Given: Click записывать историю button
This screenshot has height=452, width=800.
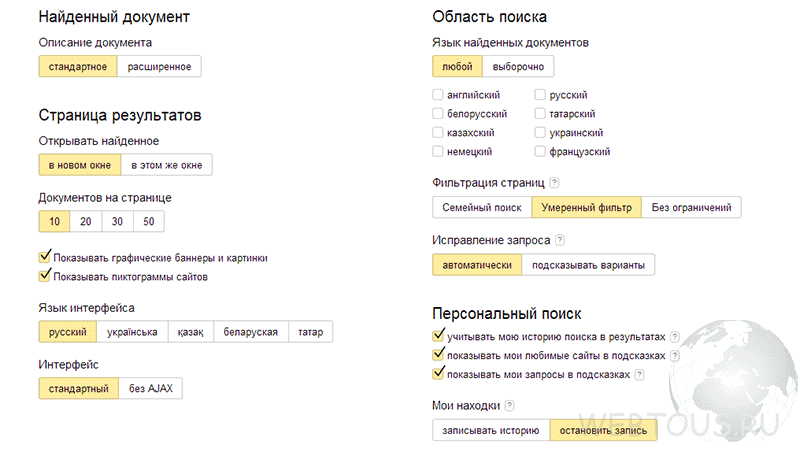Looking at the screenshot, I should coord(491,430).
